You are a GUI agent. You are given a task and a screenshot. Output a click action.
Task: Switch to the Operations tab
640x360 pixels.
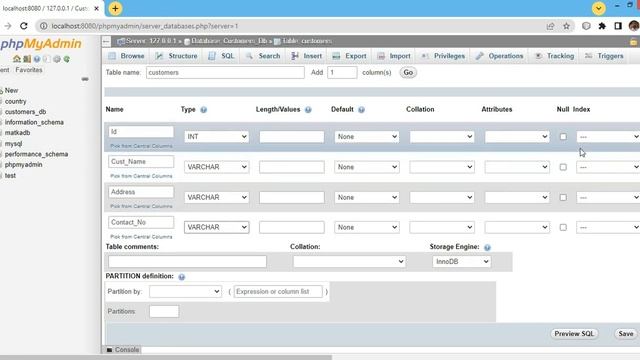pyautogui.click(x=500, y=56)
